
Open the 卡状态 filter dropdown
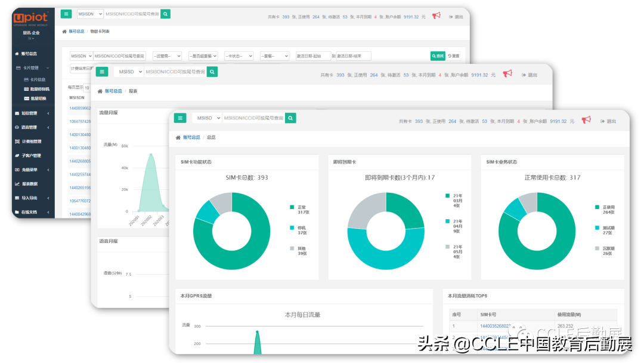coord(239,56)
